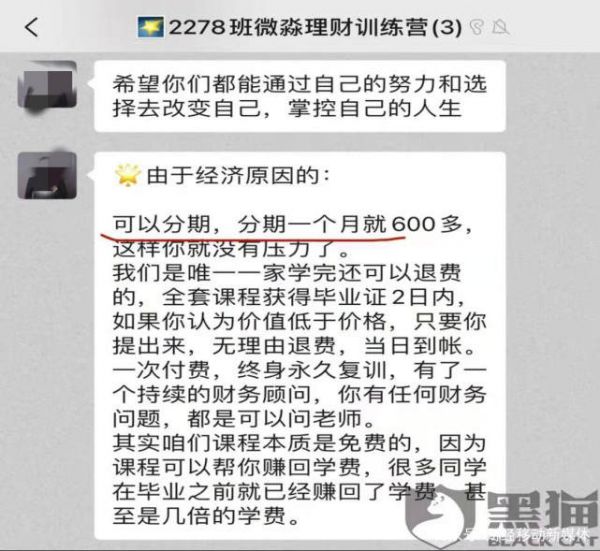Click the underlined 可以分期 installment text
The image size is (600, 551).
(x=162, y=224)
